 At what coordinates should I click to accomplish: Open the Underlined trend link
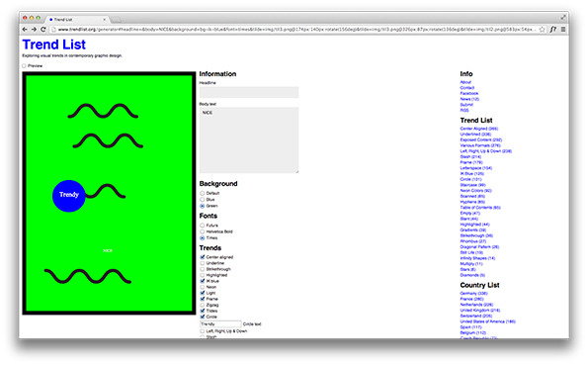click(x=475, y=135)
